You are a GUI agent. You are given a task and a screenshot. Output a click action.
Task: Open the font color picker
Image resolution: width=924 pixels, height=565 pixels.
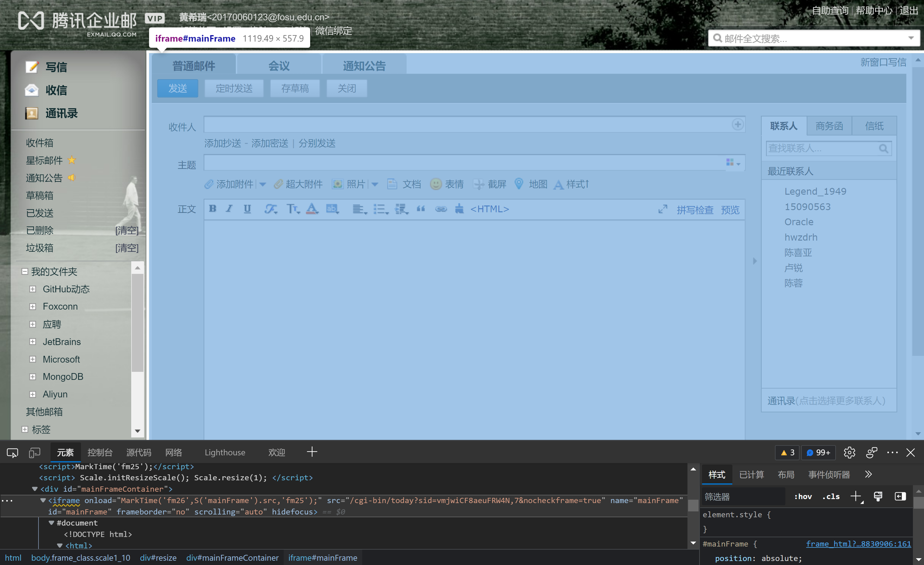coord(312,209)
